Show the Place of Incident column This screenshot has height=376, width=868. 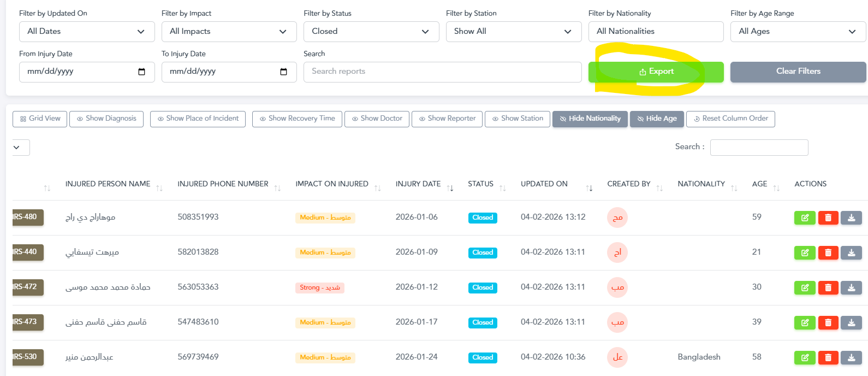coord(198,119)
